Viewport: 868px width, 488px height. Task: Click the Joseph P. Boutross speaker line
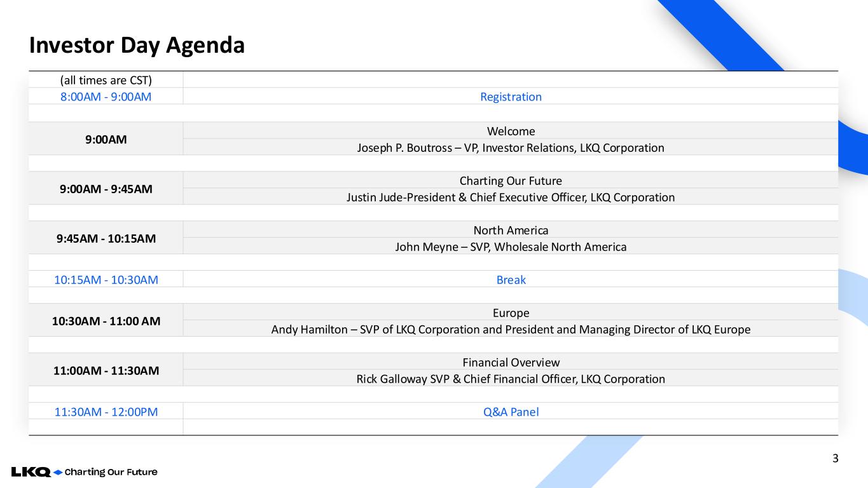pyautogui.click(x=511, y=147)
